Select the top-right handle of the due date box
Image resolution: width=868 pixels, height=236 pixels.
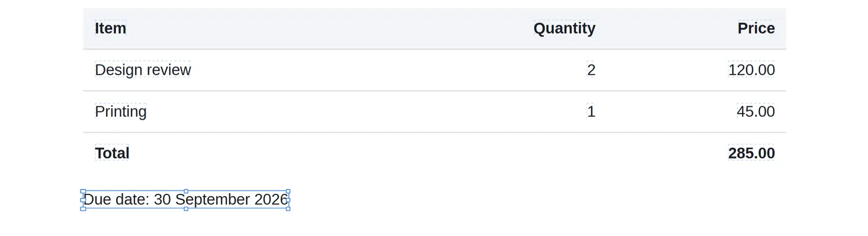tap(288, 191)
